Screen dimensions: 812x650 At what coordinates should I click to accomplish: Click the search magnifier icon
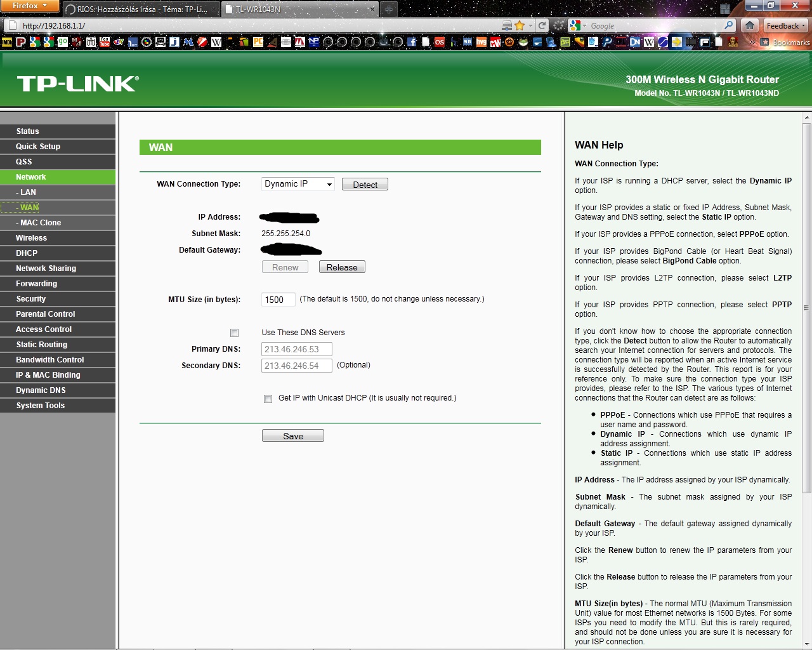coord(729,25)
